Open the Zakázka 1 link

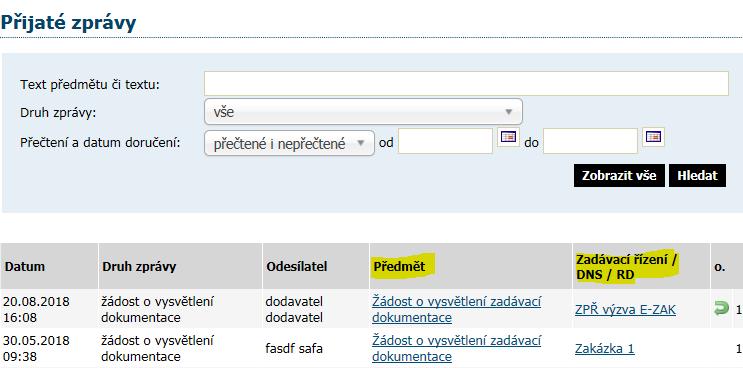coord(605,349)
